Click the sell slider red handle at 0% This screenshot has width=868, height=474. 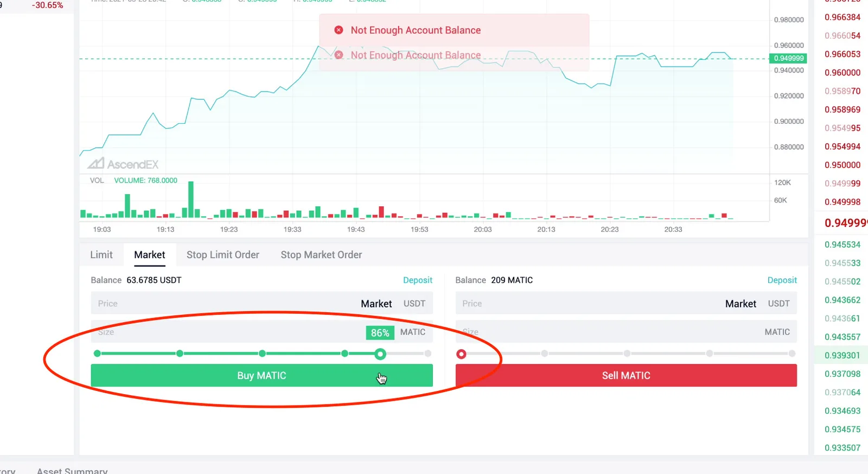click(x=461, y=354)
